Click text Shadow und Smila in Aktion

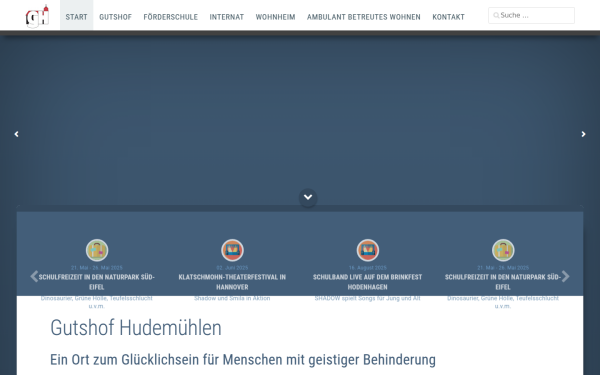(232, 298)
